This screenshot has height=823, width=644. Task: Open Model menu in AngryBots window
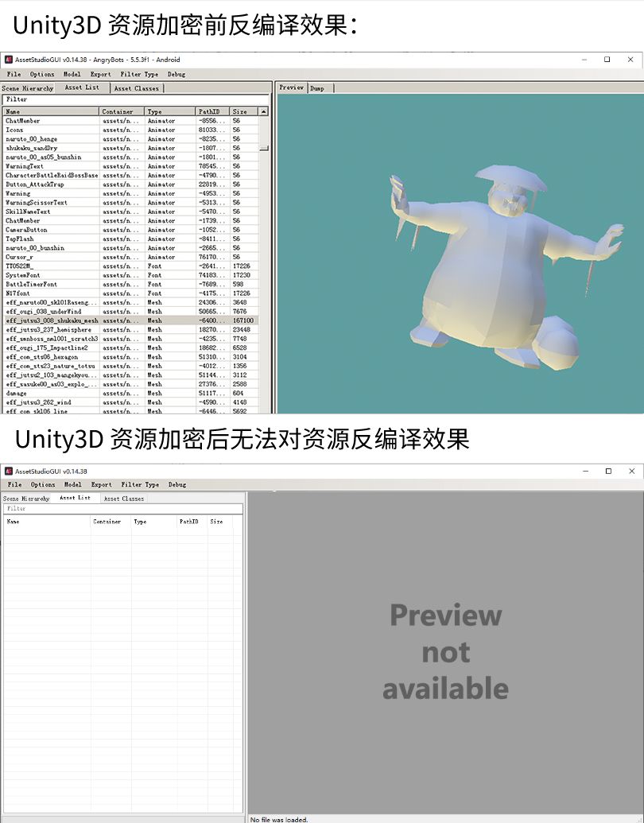click(72, 74)
